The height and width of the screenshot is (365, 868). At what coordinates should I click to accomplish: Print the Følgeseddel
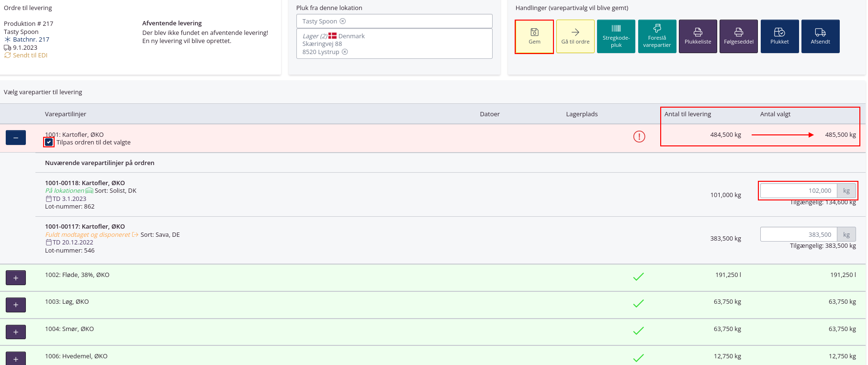[x=738, y=36]
